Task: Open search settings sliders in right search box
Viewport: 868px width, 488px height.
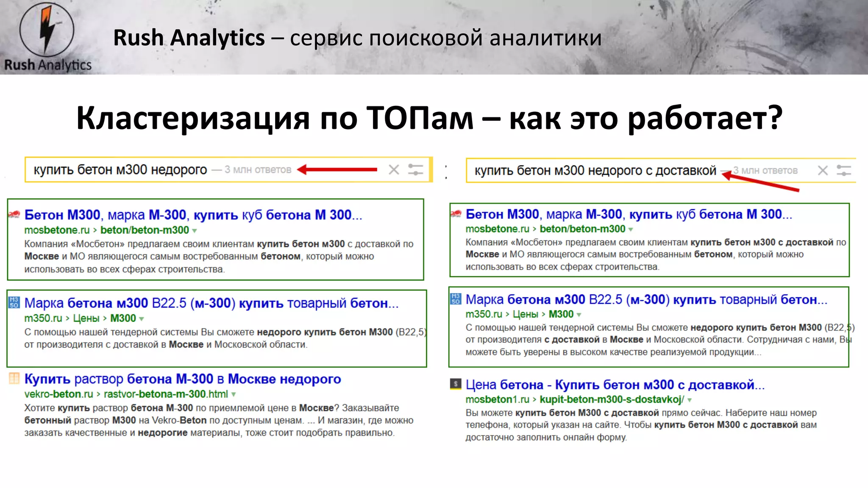Action: (x=843, y=171)
